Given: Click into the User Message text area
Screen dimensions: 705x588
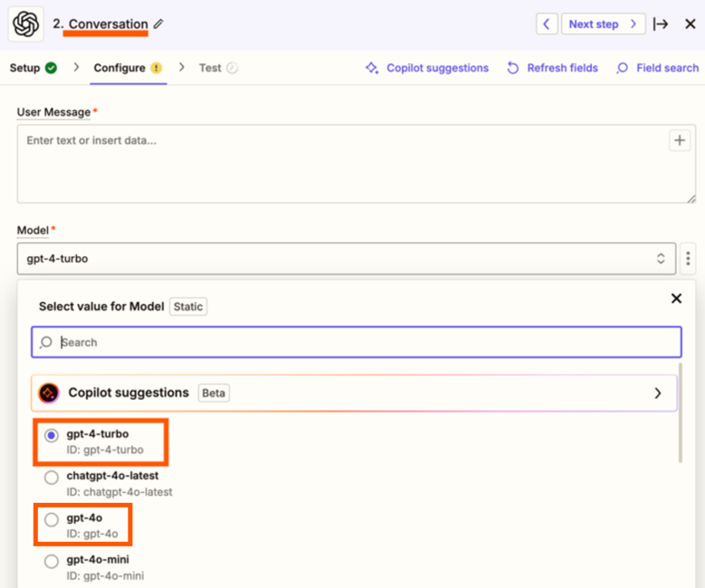Looking at the screenshot, I should coord(356,164).
